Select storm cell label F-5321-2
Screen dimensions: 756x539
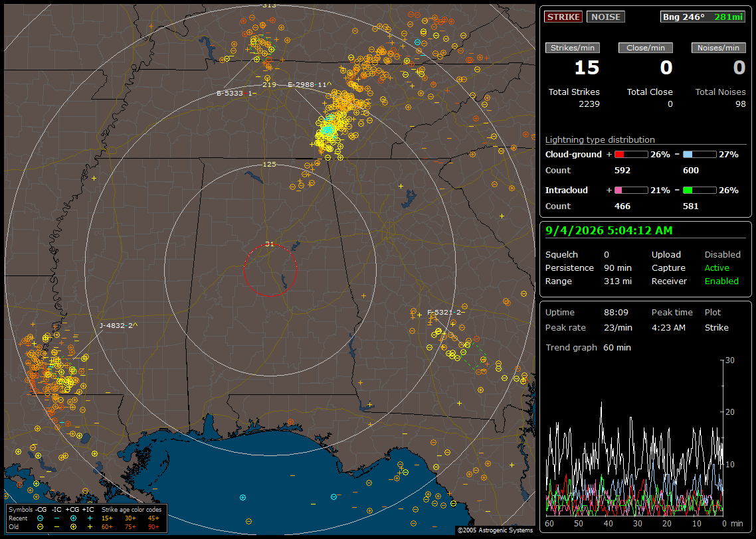[x=446, y=312]
